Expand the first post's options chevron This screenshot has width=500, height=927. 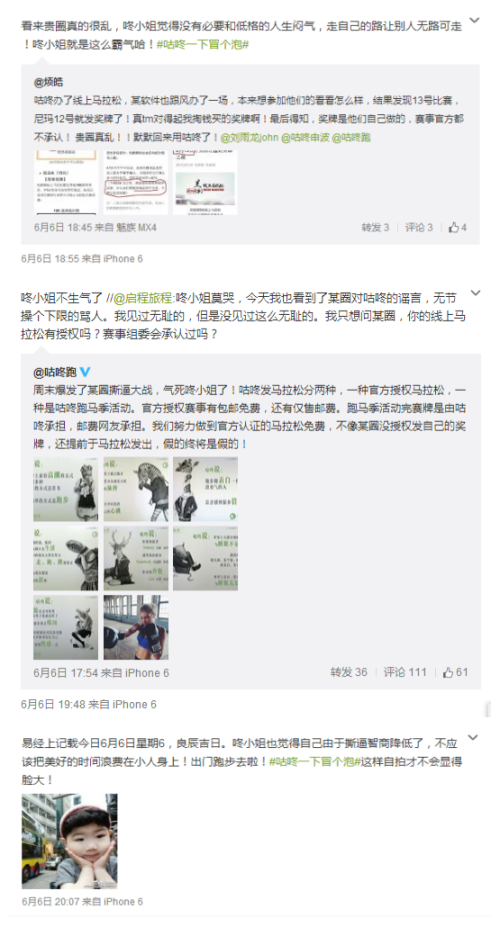474,21
